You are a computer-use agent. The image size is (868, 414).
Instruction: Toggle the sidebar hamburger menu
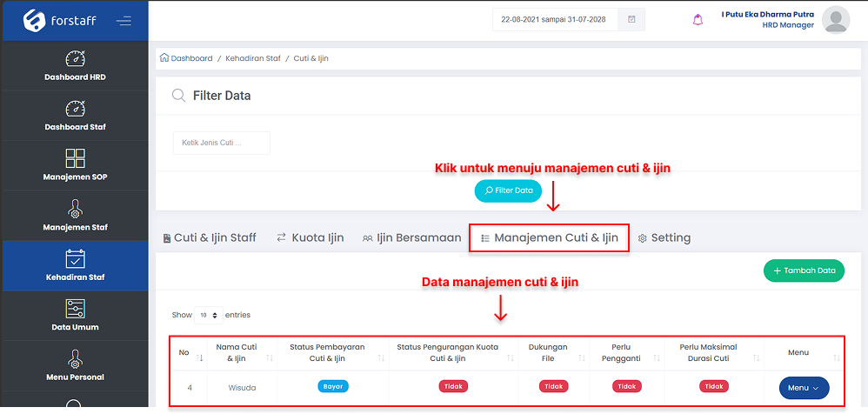[x=124, y=21]
